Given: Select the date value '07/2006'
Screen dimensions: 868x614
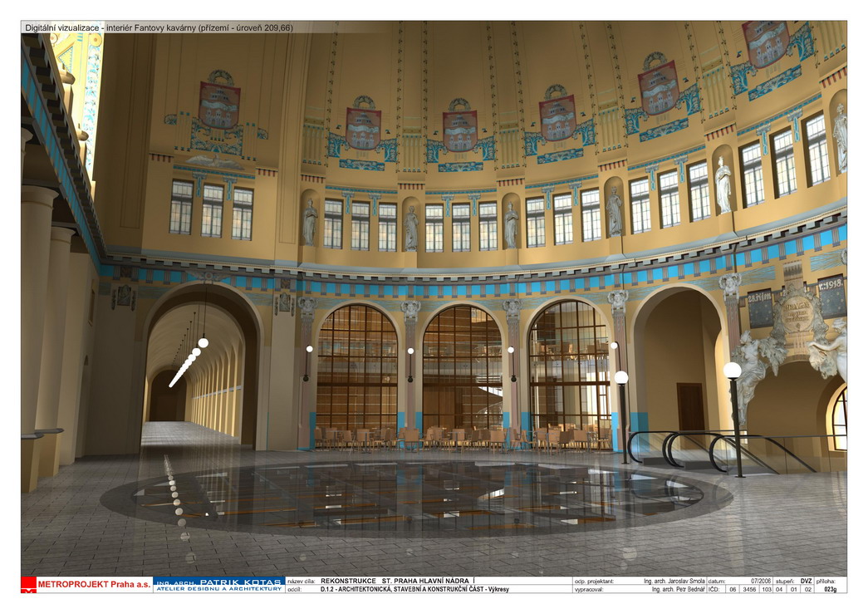Looking at the screenshot, I should [761, 582].
